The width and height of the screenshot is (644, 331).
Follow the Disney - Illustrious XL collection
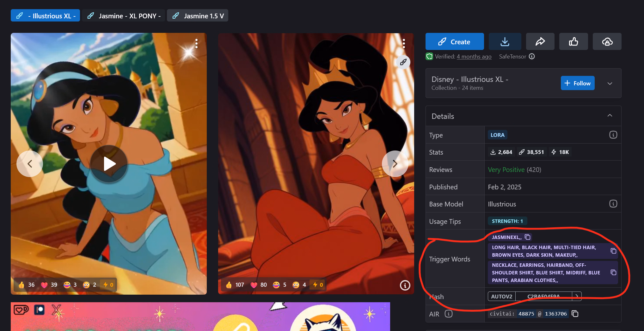578,83
